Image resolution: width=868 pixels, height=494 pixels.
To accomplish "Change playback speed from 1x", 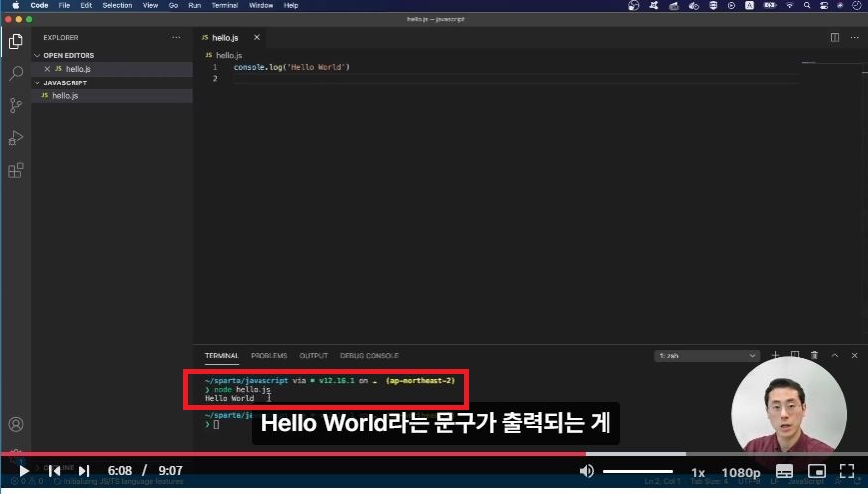I will [698, 472].
